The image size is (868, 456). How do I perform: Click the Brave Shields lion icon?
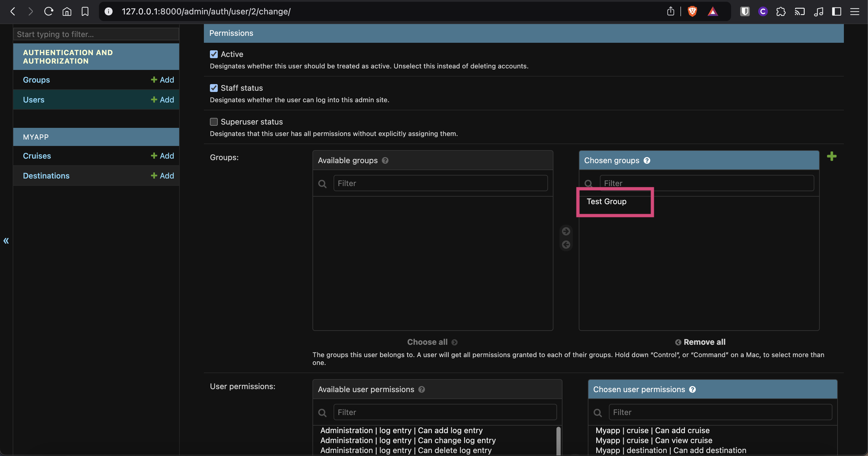click(x=692, y=11)
